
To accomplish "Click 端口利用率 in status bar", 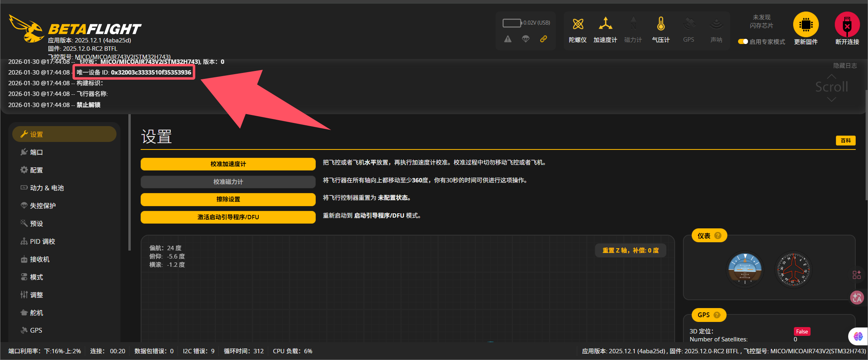I will pos(45,351).
